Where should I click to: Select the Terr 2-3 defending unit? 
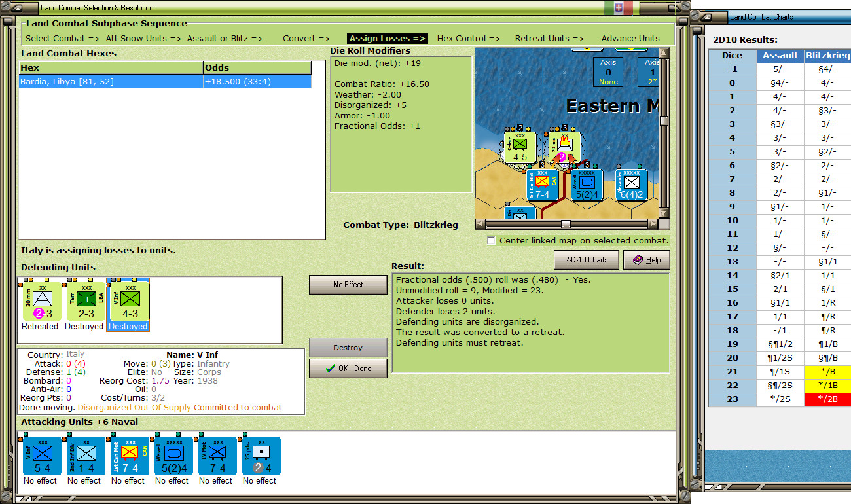84,301
